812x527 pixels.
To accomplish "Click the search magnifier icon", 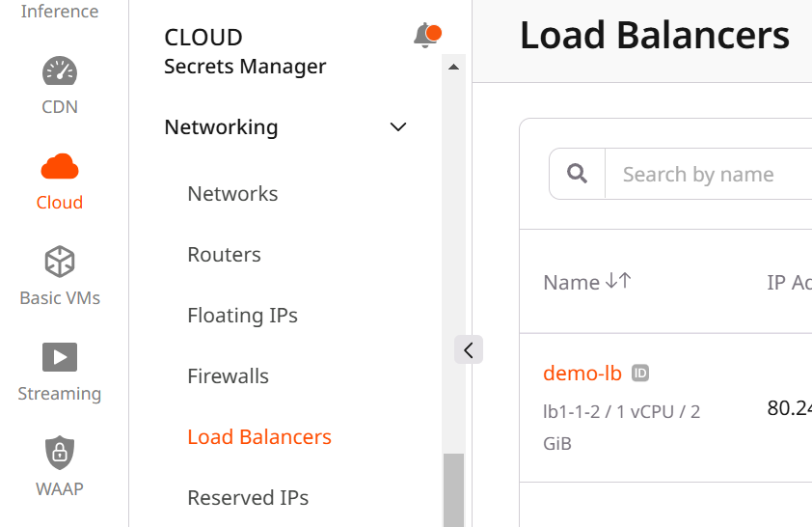I will tap(577, 174).
